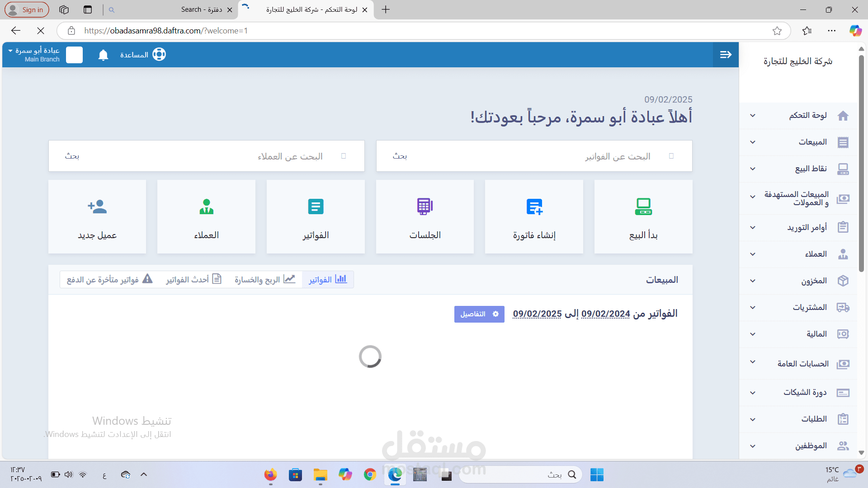Expand the المخزون inventory sidebar chevron
Screen dimensions: 868x488
coord(753,281)
